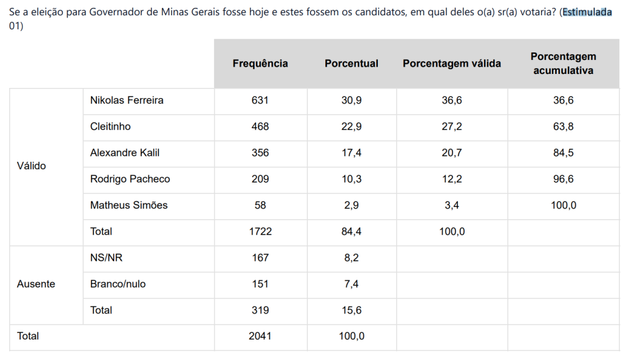This screenshot has height=364, width=626.
Task: Click the "Porcentual" column header
Action: pos(352,64)
